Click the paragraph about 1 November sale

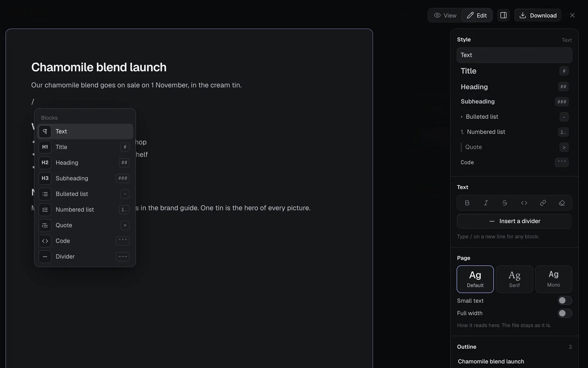click(136, 85)
